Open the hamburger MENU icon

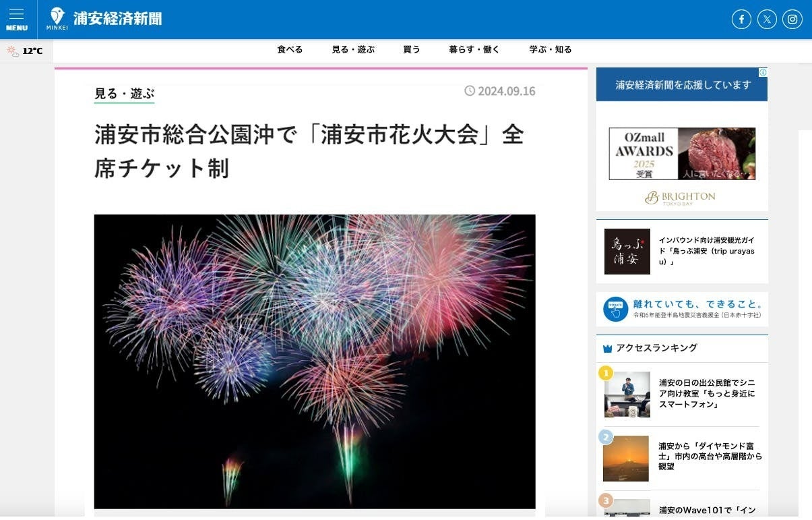tap(17, 19)
